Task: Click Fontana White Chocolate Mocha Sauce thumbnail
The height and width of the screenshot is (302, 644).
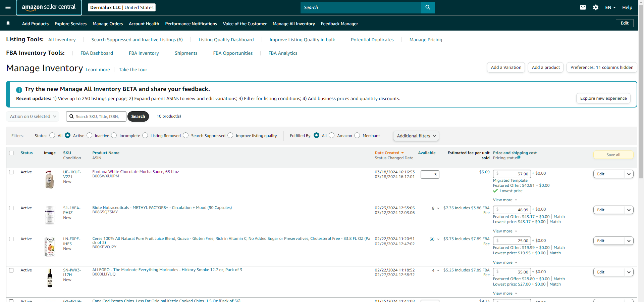Action: pos(50,179)
